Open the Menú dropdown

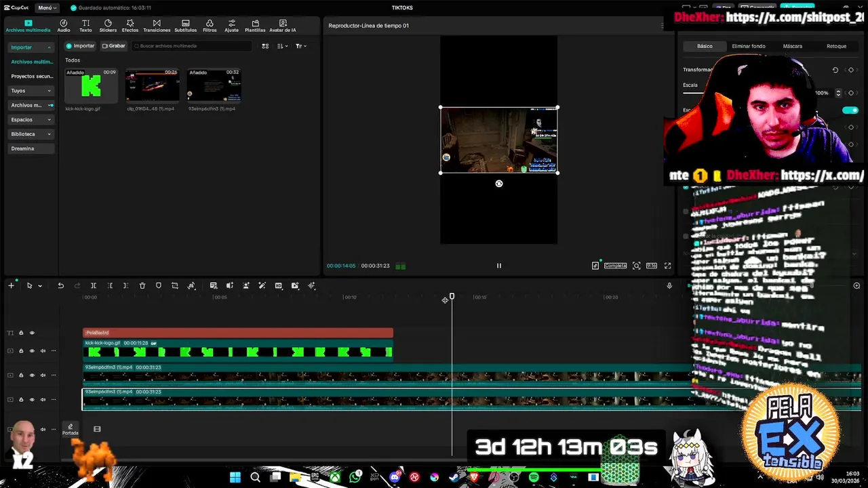pos(47,7)
